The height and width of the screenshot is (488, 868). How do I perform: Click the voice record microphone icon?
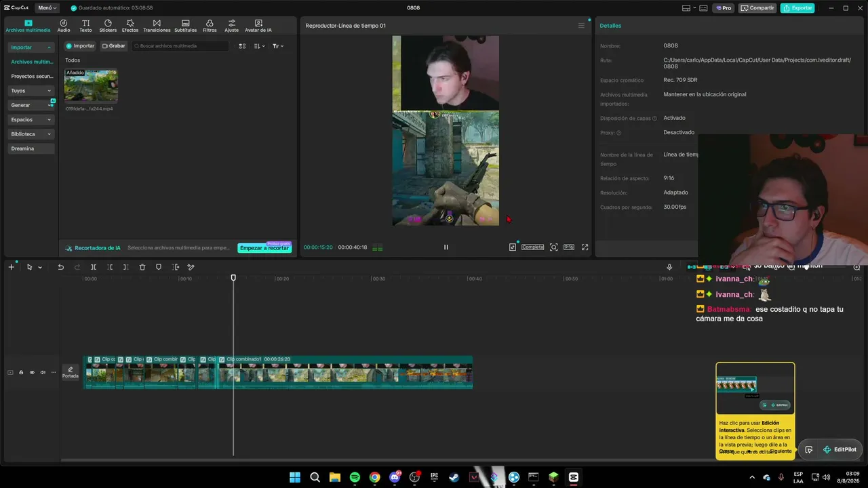coord(669,267)
